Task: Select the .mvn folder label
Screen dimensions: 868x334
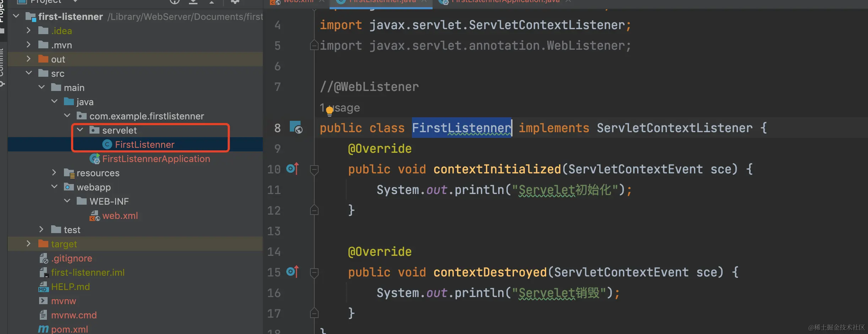Action: 61,45
